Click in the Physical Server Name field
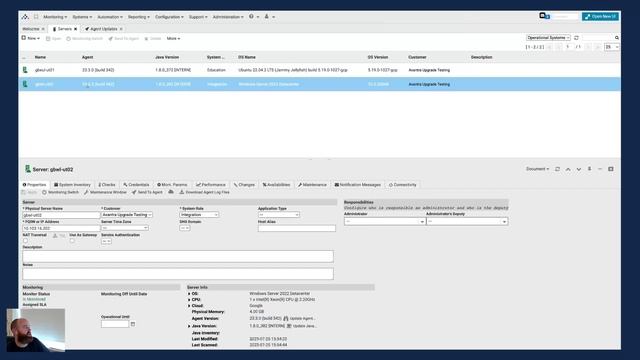The width and height of the screenshot is (640, 360). pos(61,215)
